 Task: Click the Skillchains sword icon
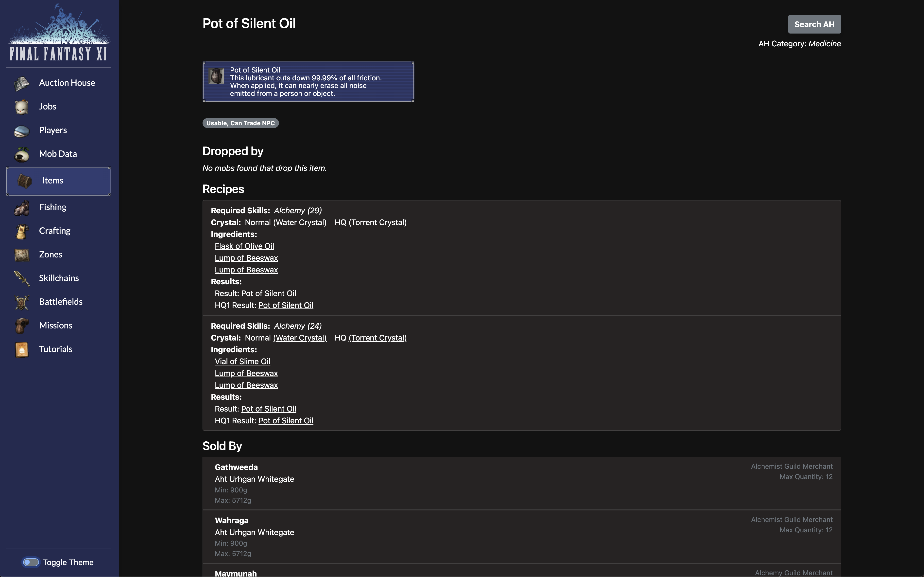point(22,279)
